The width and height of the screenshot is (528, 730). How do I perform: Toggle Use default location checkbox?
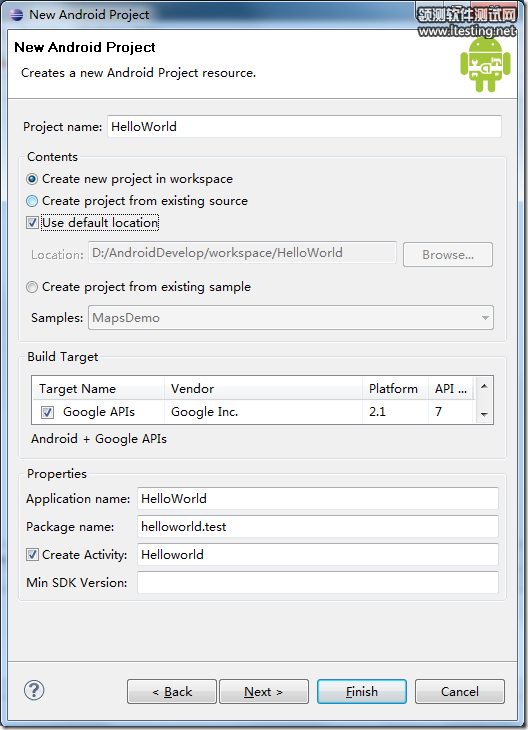click(32, 223)
